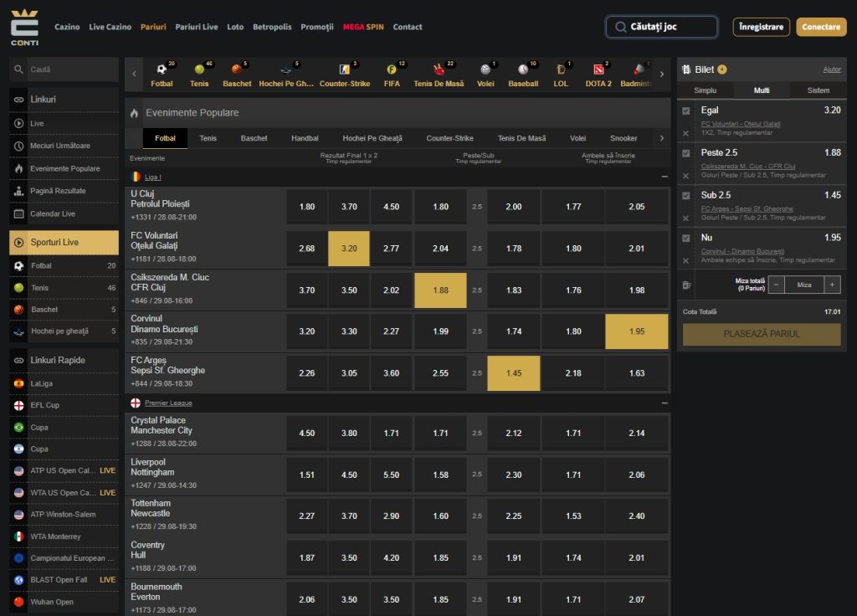Decrease the stake with the minus button
Image resolution: width=857 pixels, height=616 pixels.
pos(776,285)
